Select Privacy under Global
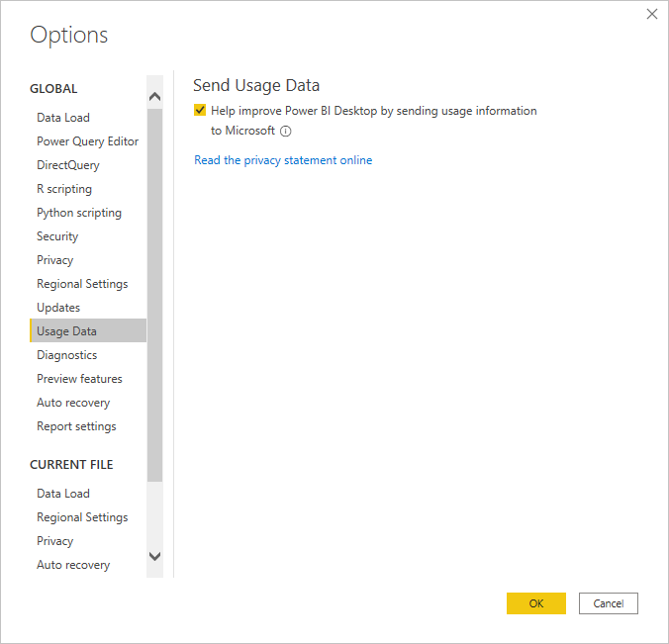The image size is (669, 644). (x=54, y=260)
